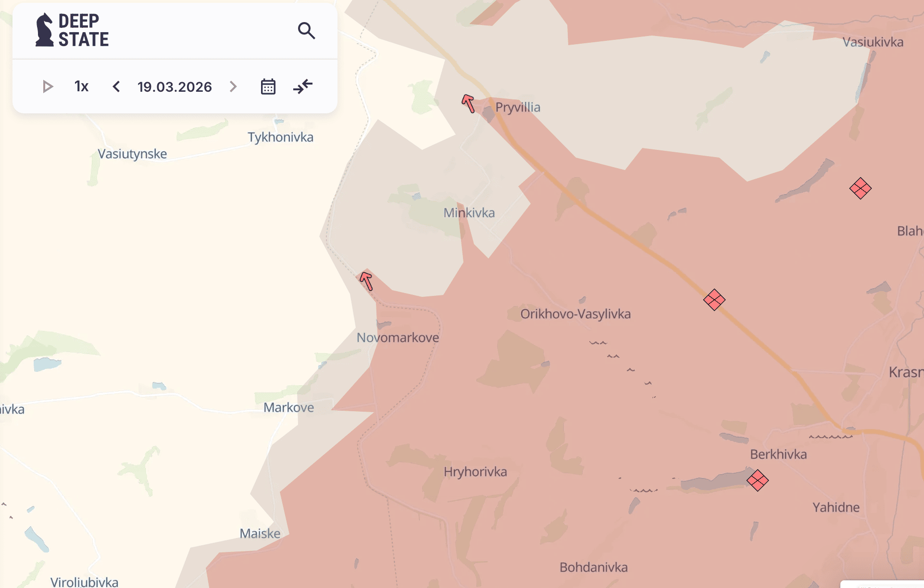
Task: Click the Bohdanivka settlement label
Action: [593, 567]
